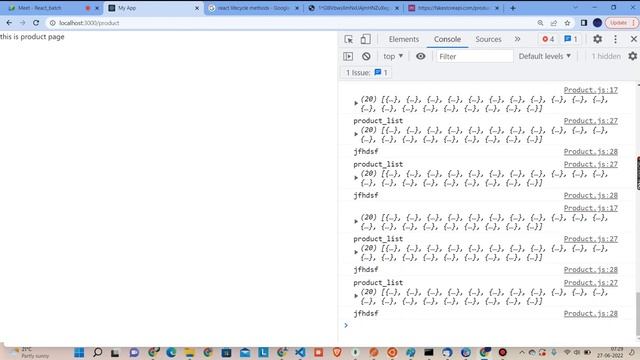
Task: Open the Default levels dropdown
Action: click(544, 56)
